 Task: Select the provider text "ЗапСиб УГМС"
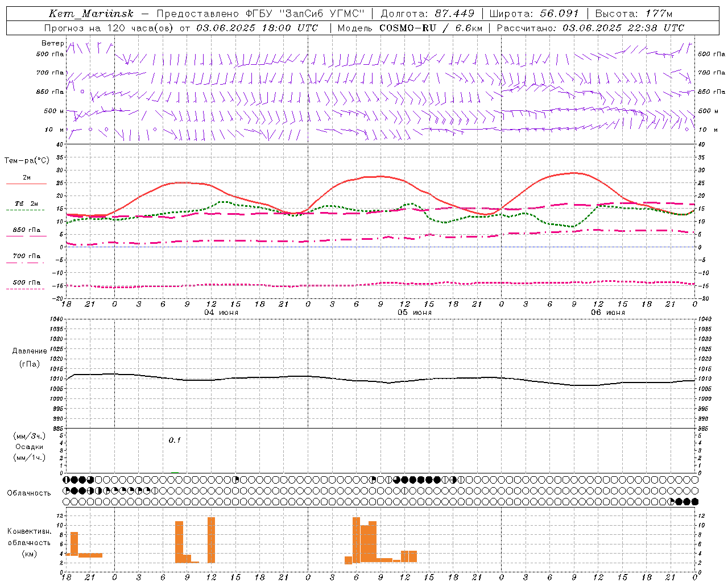click(321, 14)
